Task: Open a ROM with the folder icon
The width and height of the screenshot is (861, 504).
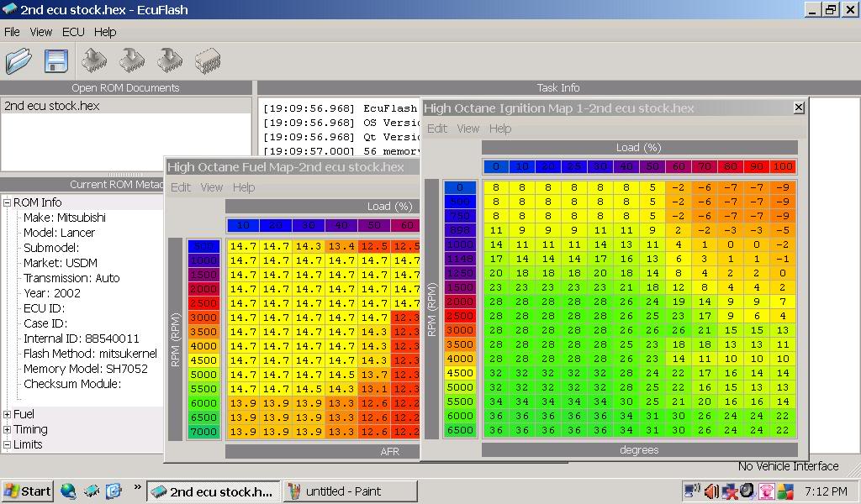Action: 18,60
